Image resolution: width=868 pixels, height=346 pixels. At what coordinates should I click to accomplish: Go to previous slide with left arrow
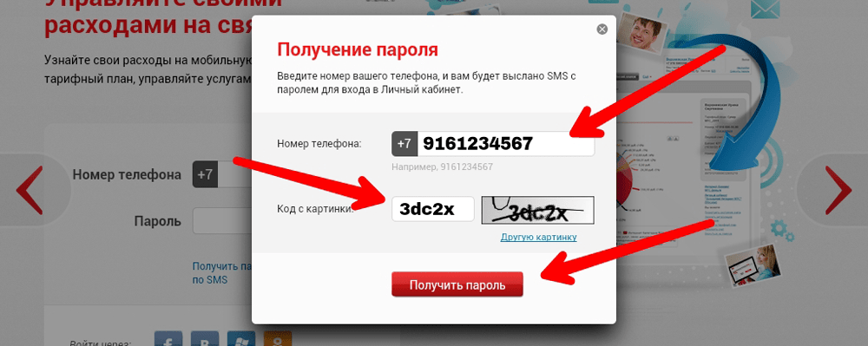pyautogui.click(x=29, y=190)
